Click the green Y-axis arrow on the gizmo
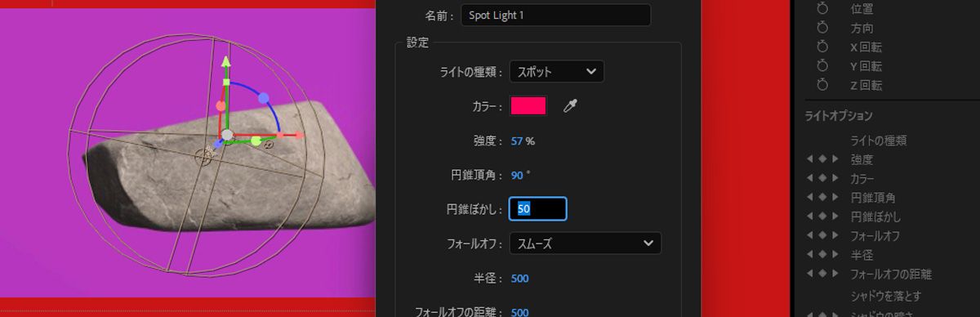980x317 pixels. [x=226, y=62]
